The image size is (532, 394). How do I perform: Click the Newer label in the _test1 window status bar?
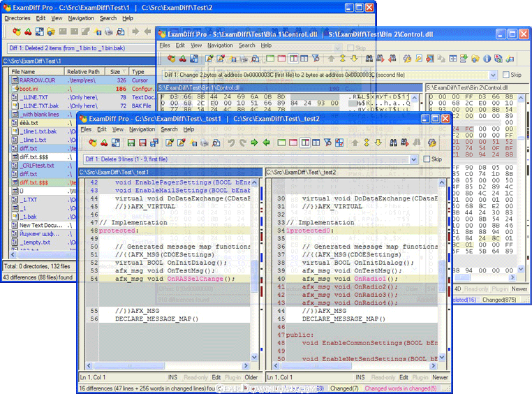point(440,377)
